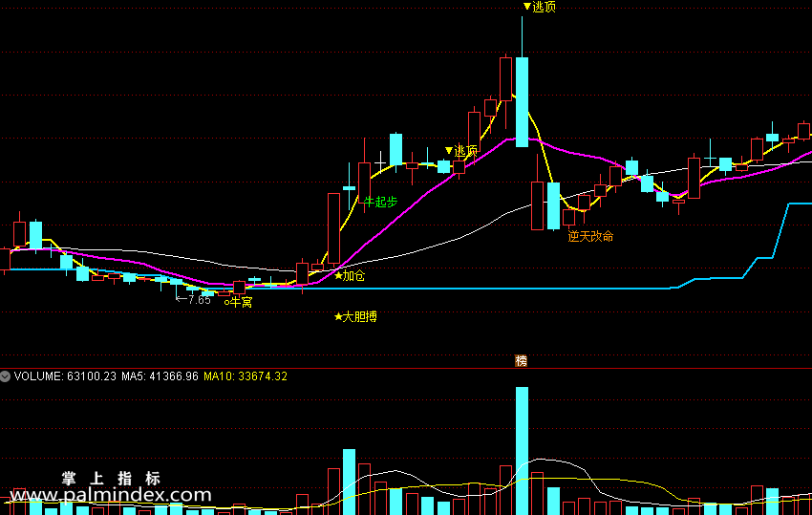Click the 7.65 low price annotation
The image size is (812, 515).
(193, 299)
